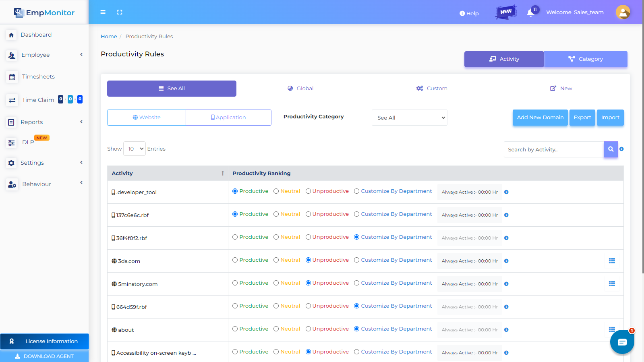Select Unproductive for 137c6e6c.rbf
The height and width of the screenshot is (362, 644).
[308, 214]
